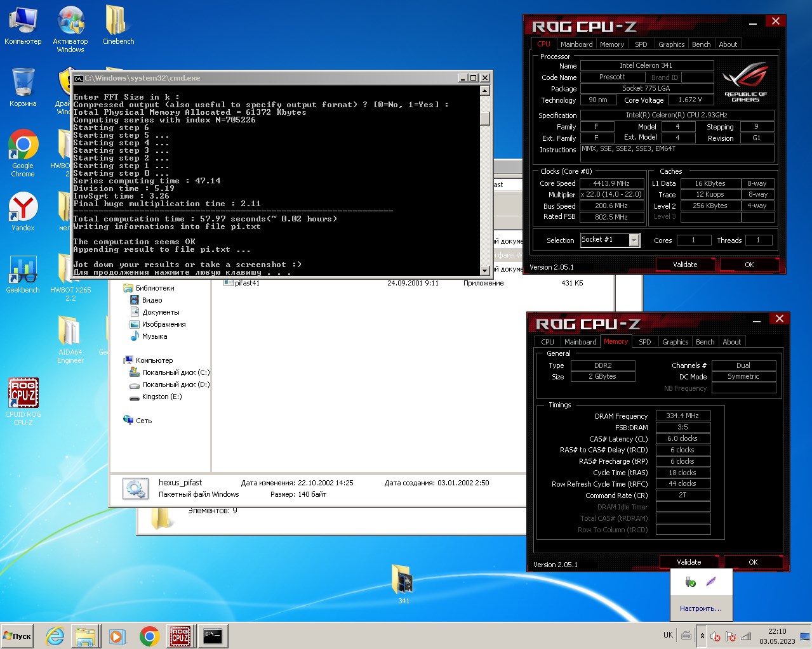
Task: Open the 341 folder on the desktop
Action: pyautogui.click(x=403, y=584)
